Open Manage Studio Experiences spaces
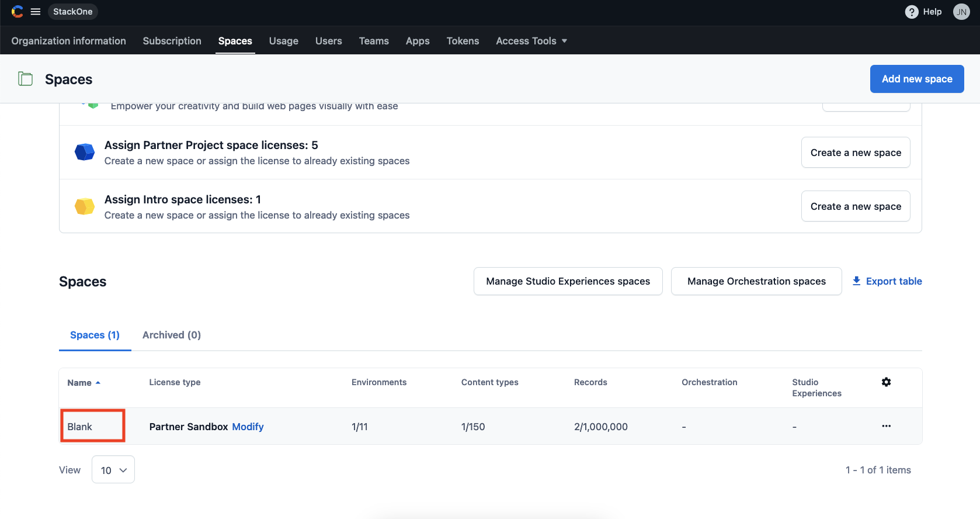The width and height of the screenshot is (980, 519). pyautogui.click(x=568, y=281)
